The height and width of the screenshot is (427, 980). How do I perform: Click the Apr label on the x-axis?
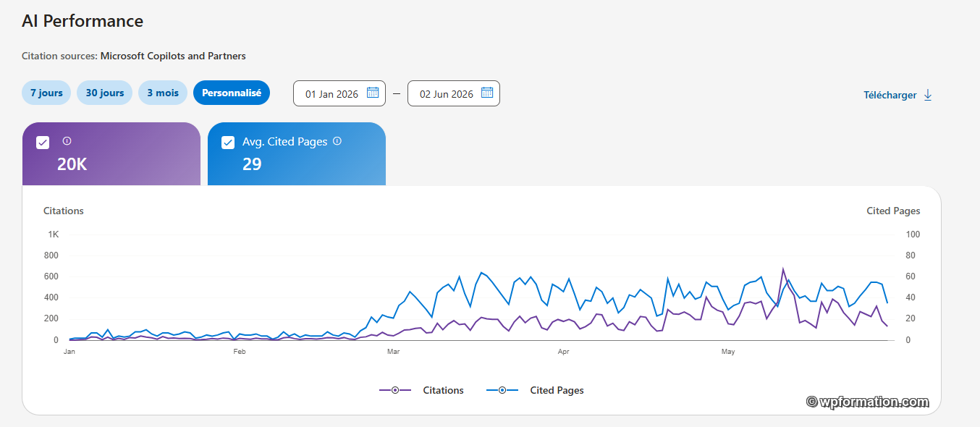563,352
